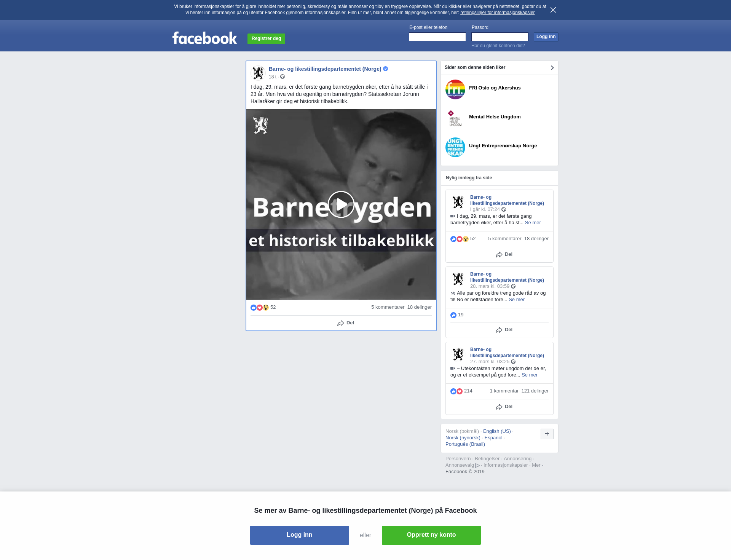Viewport: 731px width, 560px height.
Task: Open 28. mars kl. 03:59 timestamp
Action: 490,286
